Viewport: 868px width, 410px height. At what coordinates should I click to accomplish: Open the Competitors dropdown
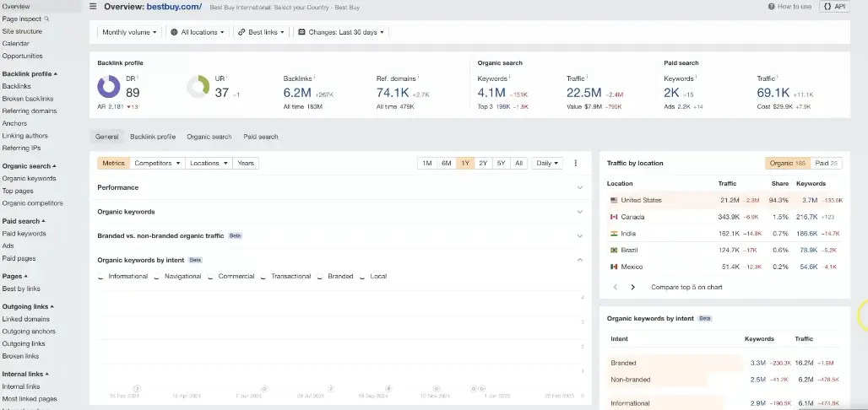(x=158, y=163)
